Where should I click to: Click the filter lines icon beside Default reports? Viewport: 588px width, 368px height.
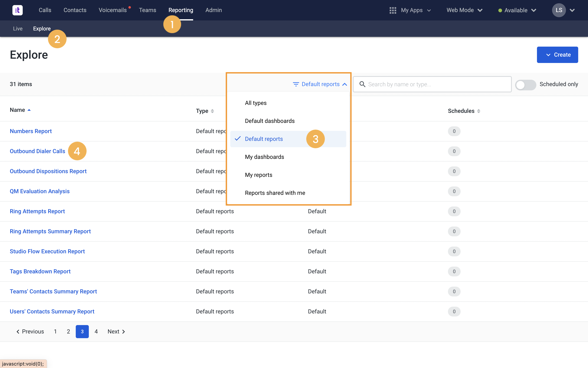[x=296, y=84]
